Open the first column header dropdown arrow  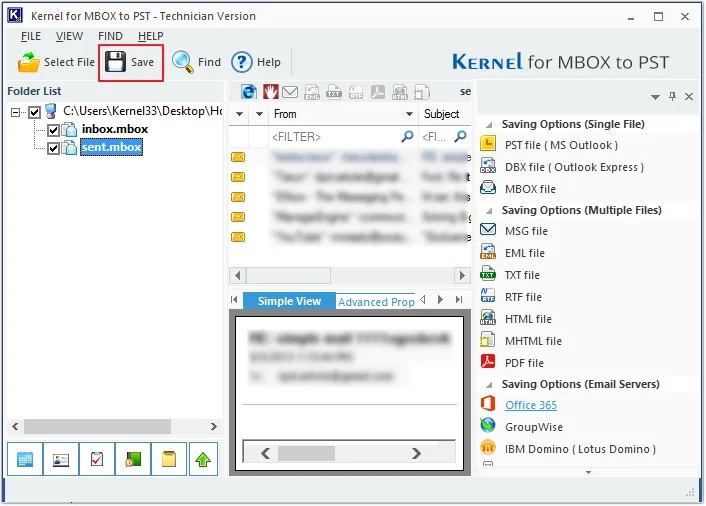(x=240, y=114)
